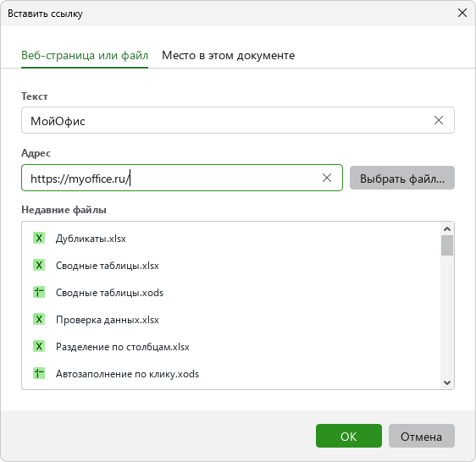Click the recent files scroll down arrow
Screen dimensions: 476x462
(x=447, y=382)
